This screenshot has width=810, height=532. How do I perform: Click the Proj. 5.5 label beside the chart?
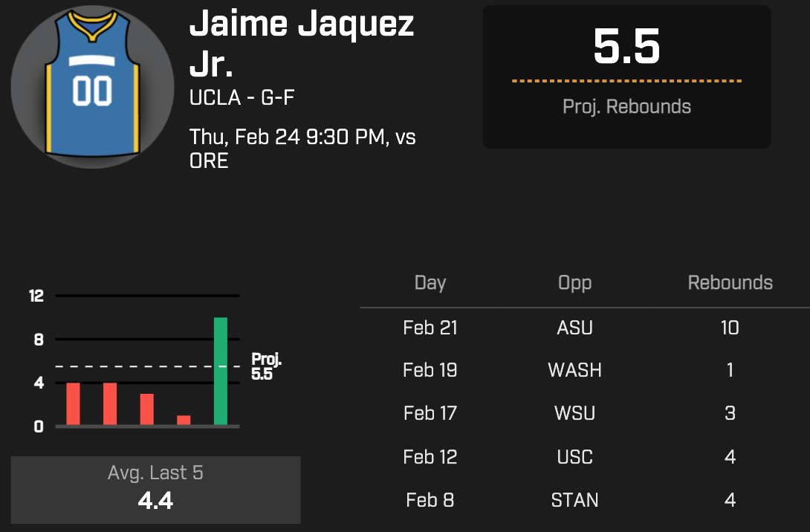point(266,367)
